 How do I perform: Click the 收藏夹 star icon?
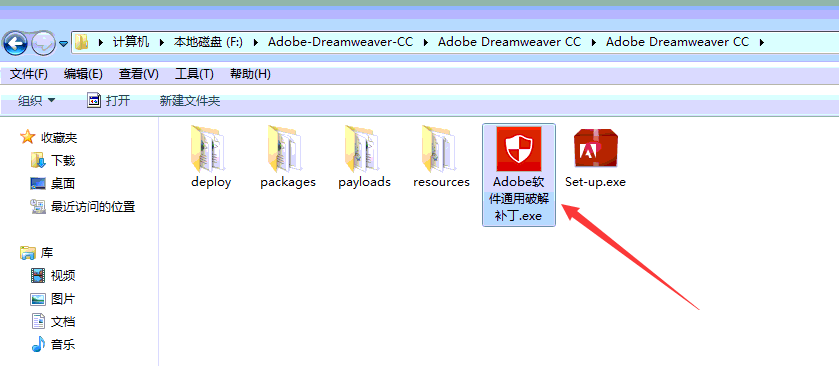click(x=27, y=138)
